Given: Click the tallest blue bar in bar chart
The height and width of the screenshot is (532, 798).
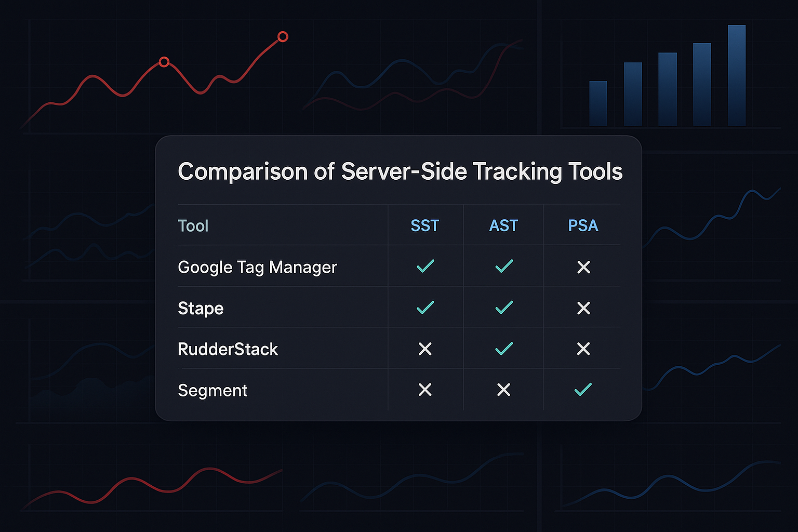Looking at the screenshot, I should tap(737, 75).
